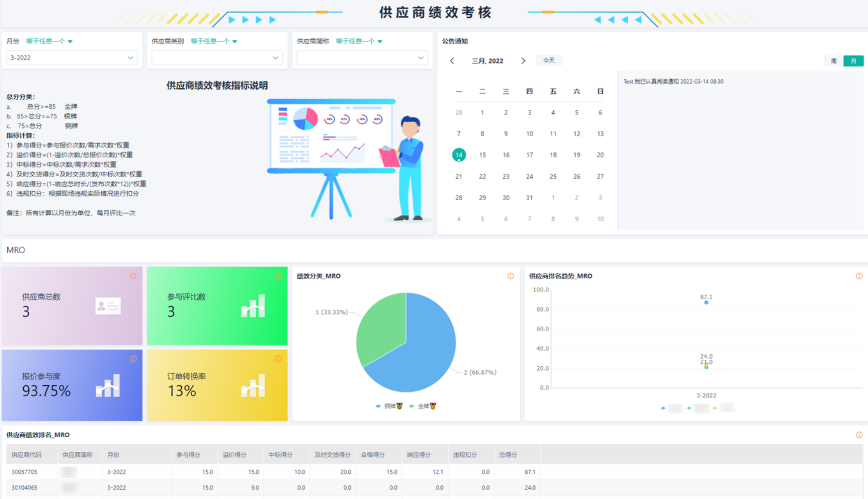Click info icon on 订单转换率 card
The height and width of the screenshot is (499, 868).
(x=278, y=359)
